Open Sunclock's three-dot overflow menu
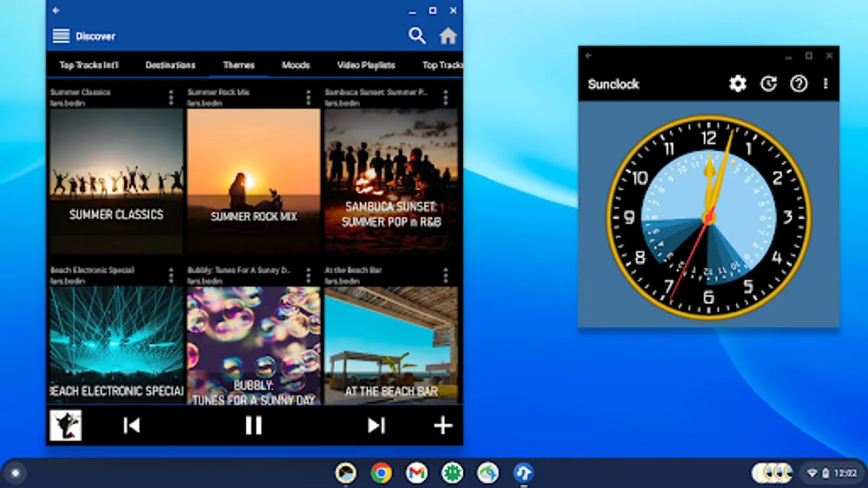The image size is (868, 488). tap(826, 84)
